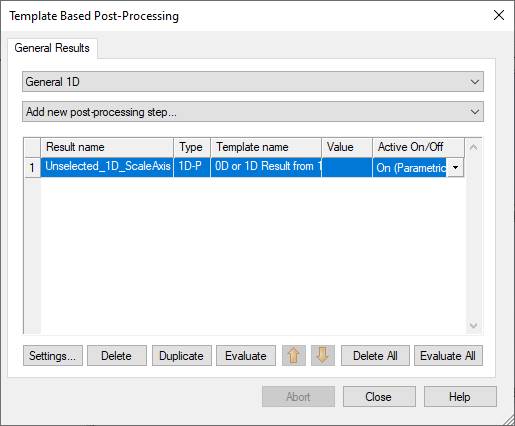This screenshot has width=515, height=426.
Task: Click the Evaluate button
Action: [x=246, y=356]
